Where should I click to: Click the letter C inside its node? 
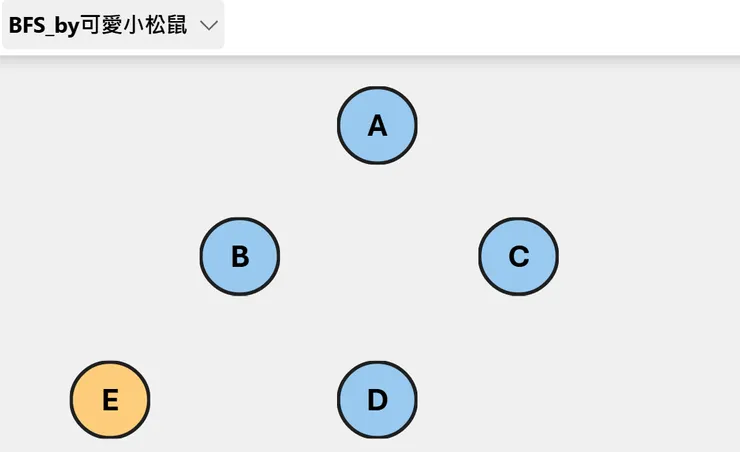518,257
